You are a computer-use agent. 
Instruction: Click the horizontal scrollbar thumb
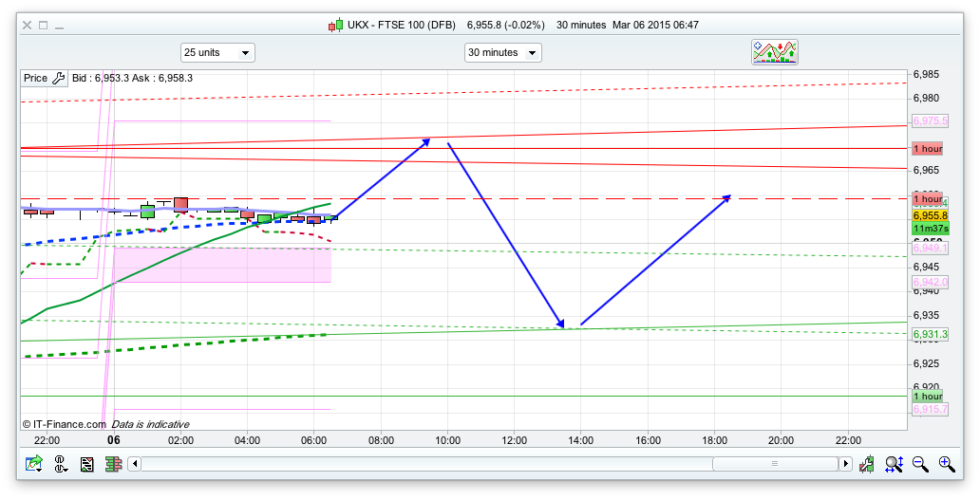(x=775, y=464)
